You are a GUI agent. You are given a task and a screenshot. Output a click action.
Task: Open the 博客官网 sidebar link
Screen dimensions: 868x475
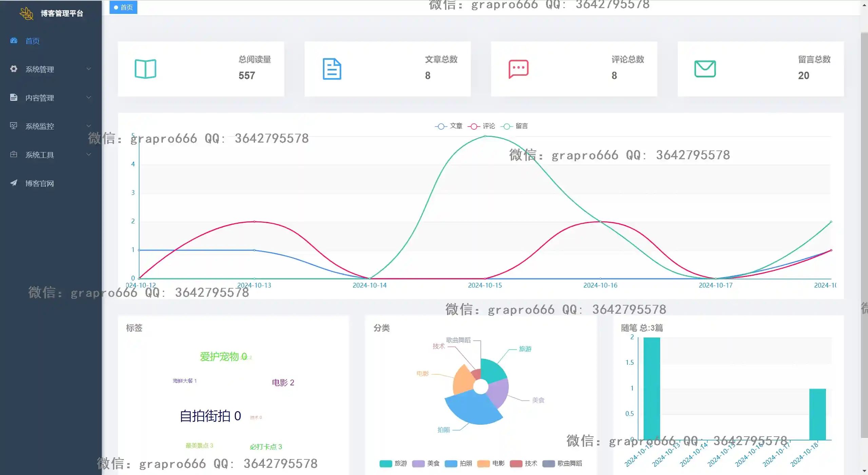40,183
